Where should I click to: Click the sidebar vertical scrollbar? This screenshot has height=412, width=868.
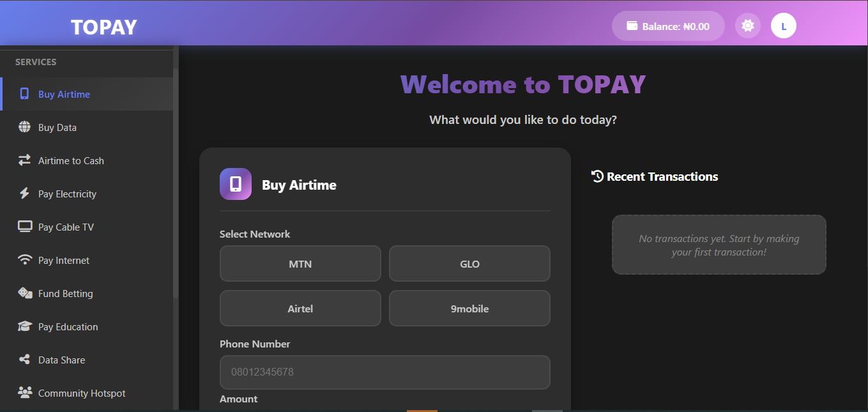pos(176,182)
